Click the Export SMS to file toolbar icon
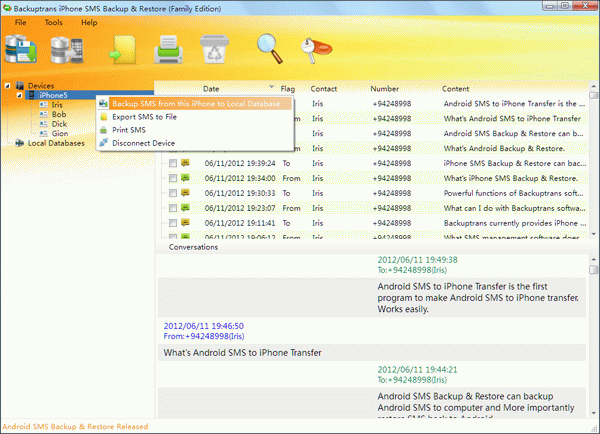The image size is (600, 434). coord(122,50)
